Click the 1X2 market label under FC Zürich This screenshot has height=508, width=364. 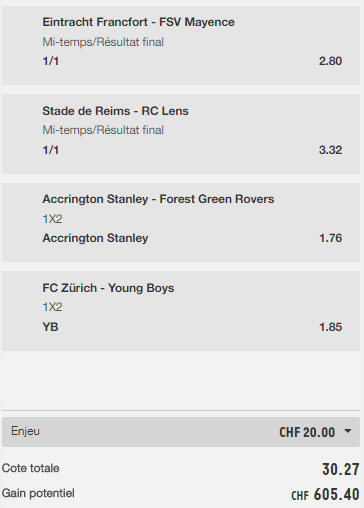[x=52, y=307]
